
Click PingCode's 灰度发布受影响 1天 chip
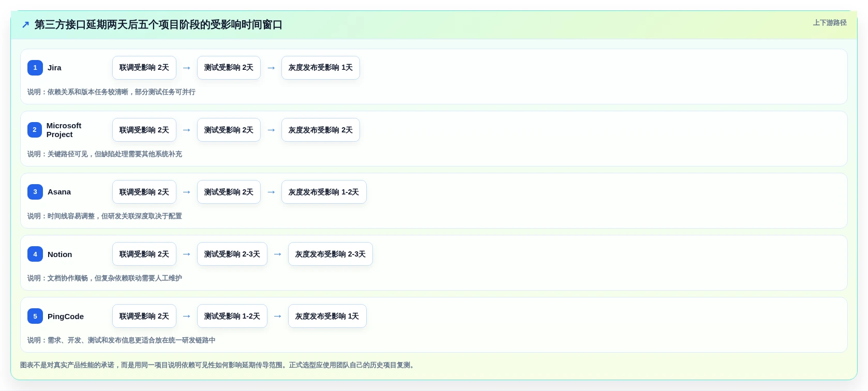pyautogui.click(x=327, y=316)
